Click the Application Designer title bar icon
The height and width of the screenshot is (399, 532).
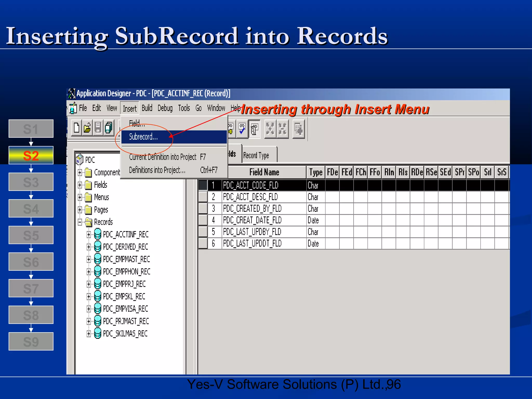pos(71,94)
